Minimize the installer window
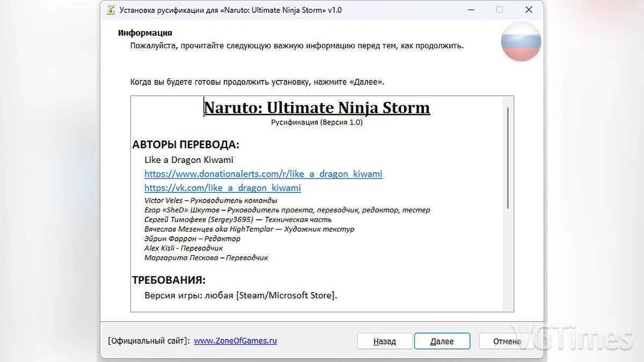The width and height of the screenshot is (644, 362). click(x=471, y=10)
